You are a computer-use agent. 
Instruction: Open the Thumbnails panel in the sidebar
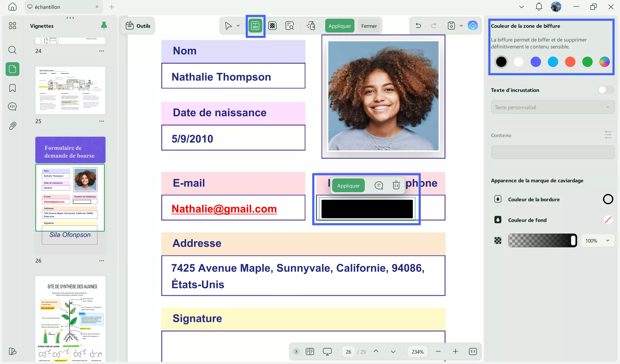click(x=12, y=69)
